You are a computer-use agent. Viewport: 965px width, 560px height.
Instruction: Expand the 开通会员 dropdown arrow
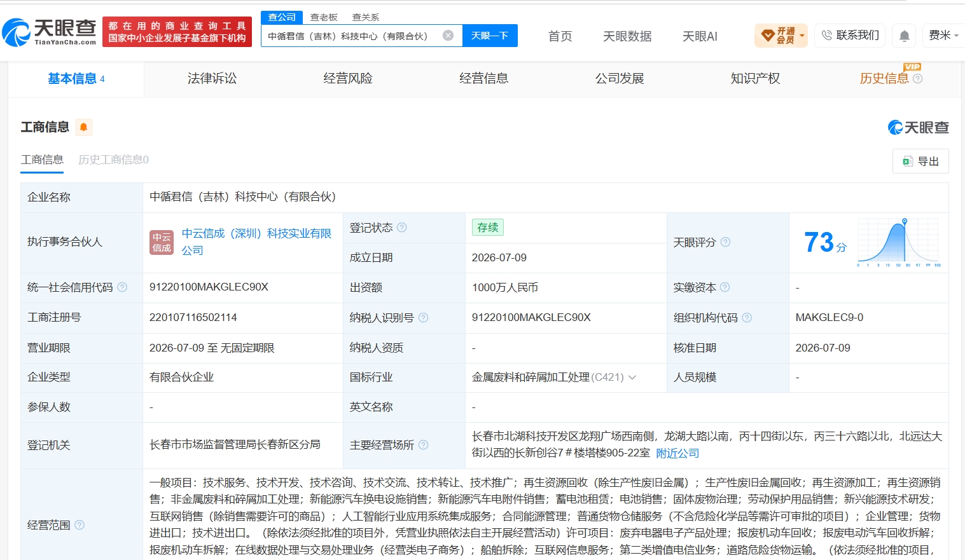802,36
